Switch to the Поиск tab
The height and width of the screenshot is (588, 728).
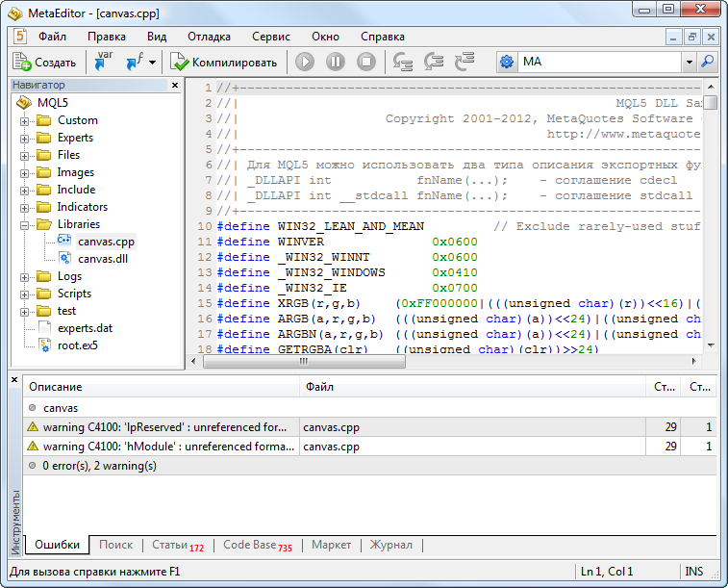115,545
